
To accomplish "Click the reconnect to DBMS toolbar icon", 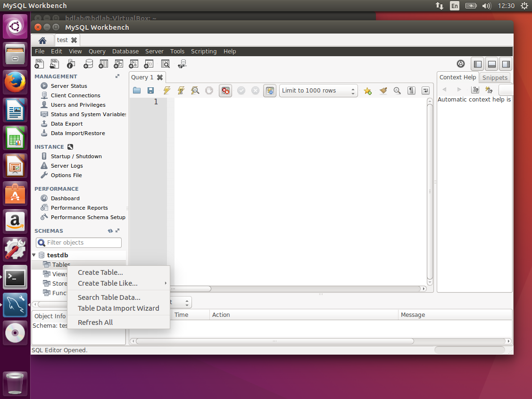I will [182, 64].
